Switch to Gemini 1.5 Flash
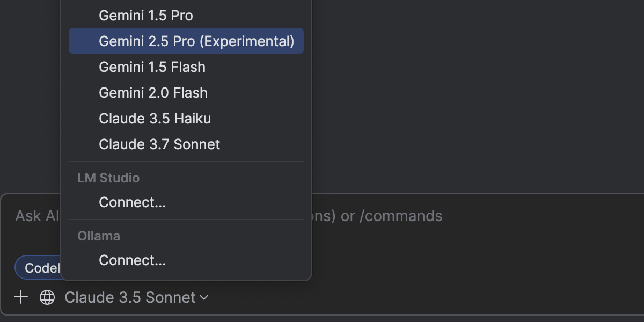 click(152, 67)
